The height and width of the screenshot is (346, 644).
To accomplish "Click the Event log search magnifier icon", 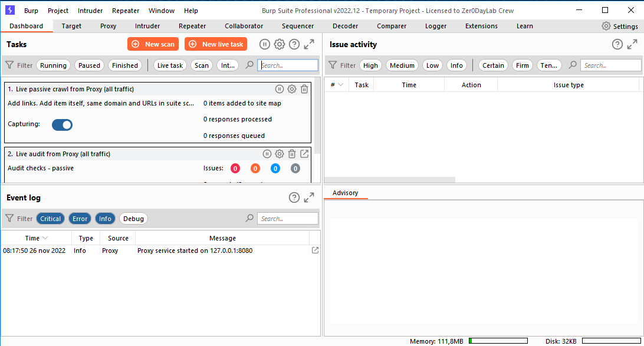I will click(249, 218).
